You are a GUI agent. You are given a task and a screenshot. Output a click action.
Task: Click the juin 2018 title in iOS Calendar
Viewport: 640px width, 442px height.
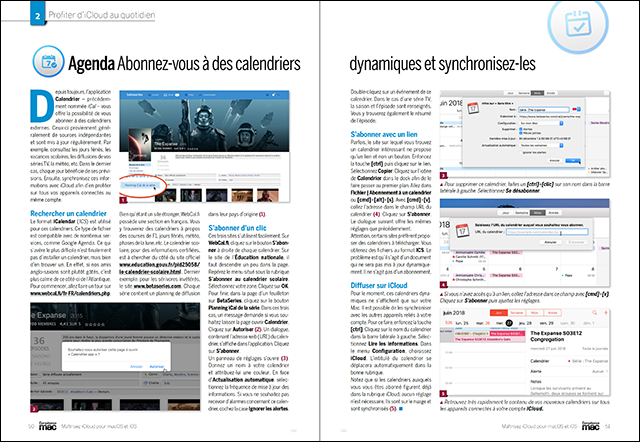[x=453, y=313]
